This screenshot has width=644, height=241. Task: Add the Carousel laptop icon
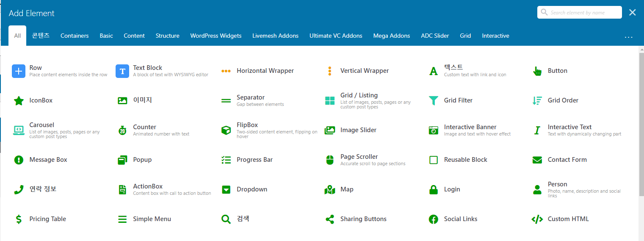(19, 130)
